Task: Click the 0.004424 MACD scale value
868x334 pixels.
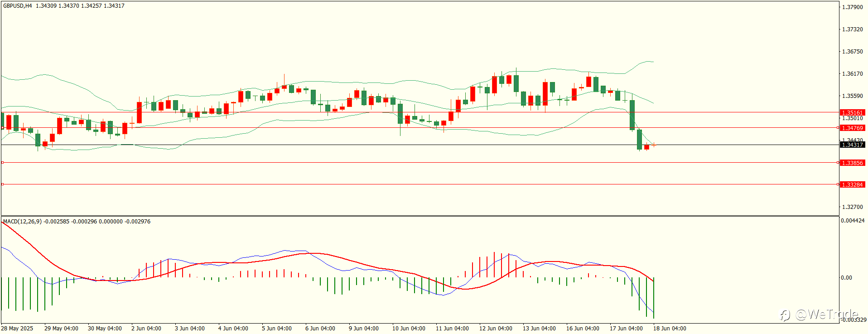Action: (x=853, y=221)
